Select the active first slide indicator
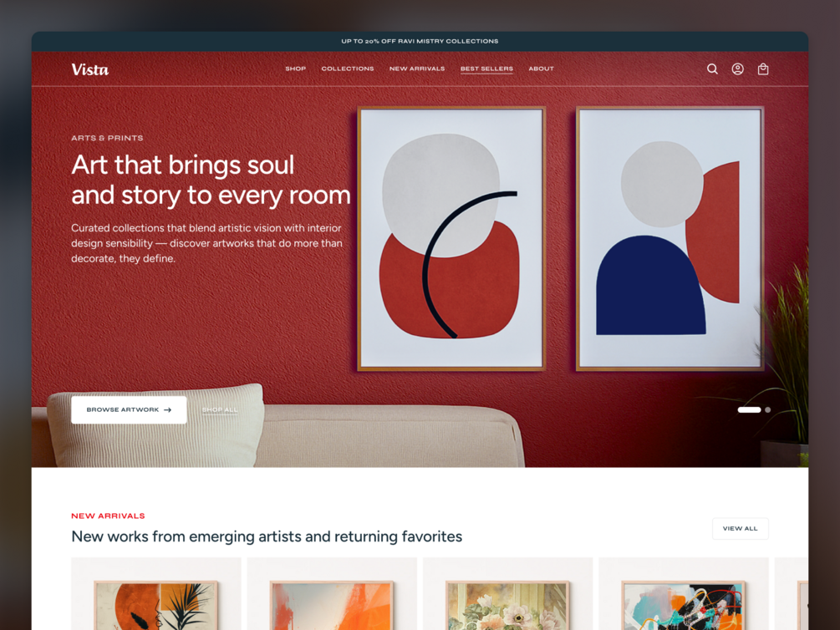Image resolution: width=840 pixels, height=630 pixels. coord(749,409)
